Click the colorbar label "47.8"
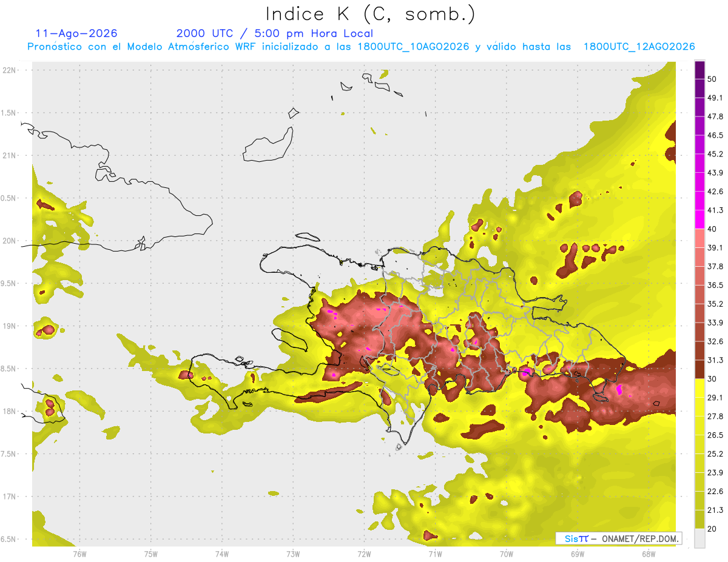Image resolution: width=728 pixels, height=562 pixels. pyautogui.click(x=715, y=116)
